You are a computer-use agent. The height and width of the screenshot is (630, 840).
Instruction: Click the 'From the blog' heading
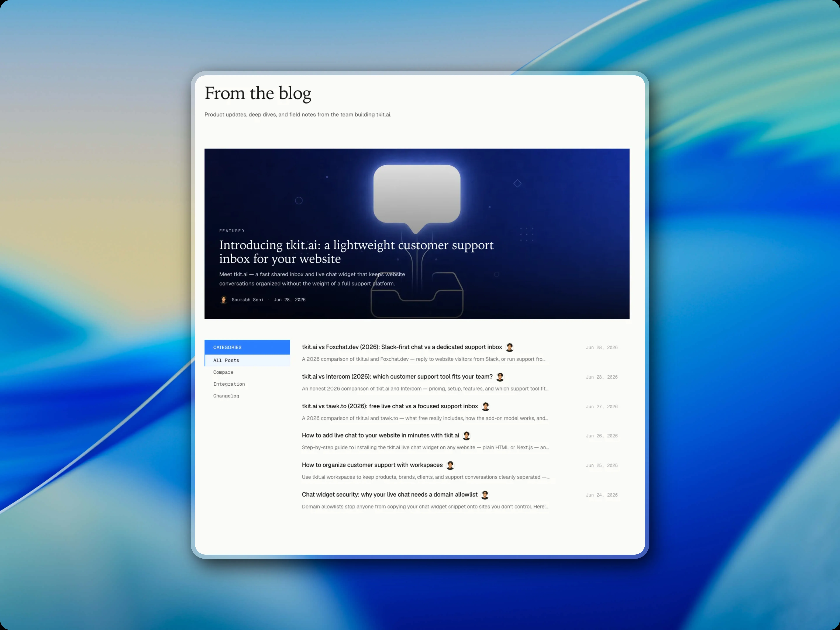point(258,94)
